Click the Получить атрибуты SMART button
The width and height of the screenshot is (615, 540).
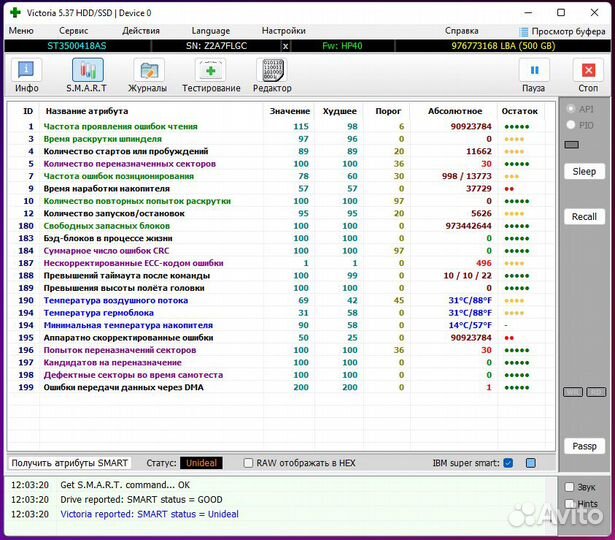point(70,463)
